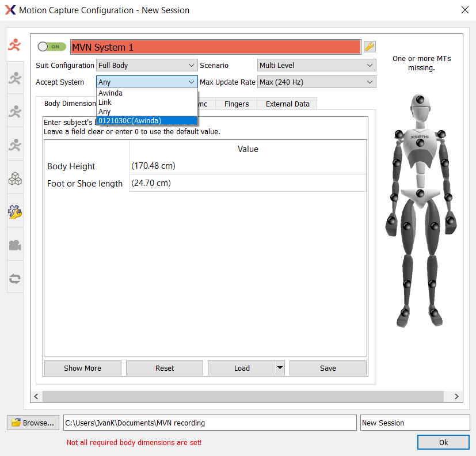Open the fourth gray runner system tab
This screenshot has width=476, height=456.
click(x=15, y=145)
